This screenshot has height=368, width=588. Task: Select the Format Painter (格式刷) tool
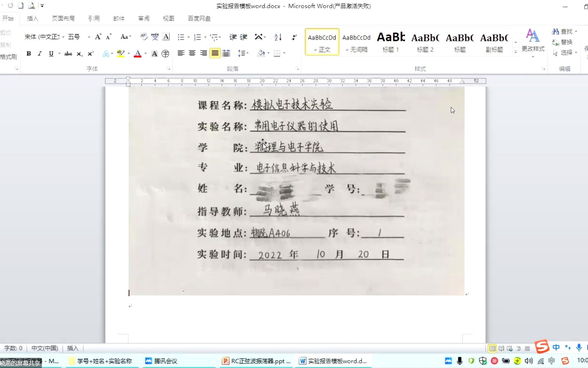pos(8,57)
